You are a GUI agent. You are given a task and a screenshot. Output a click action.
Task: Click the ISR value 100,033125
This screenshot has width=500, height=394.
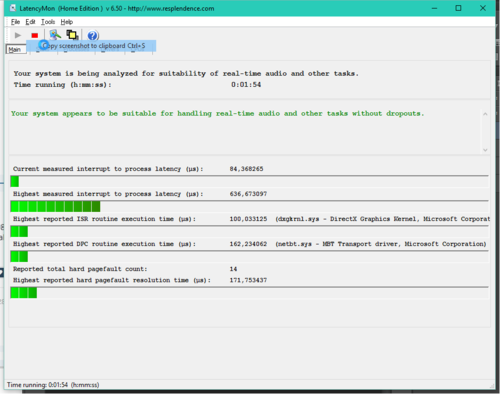[248, 219]
